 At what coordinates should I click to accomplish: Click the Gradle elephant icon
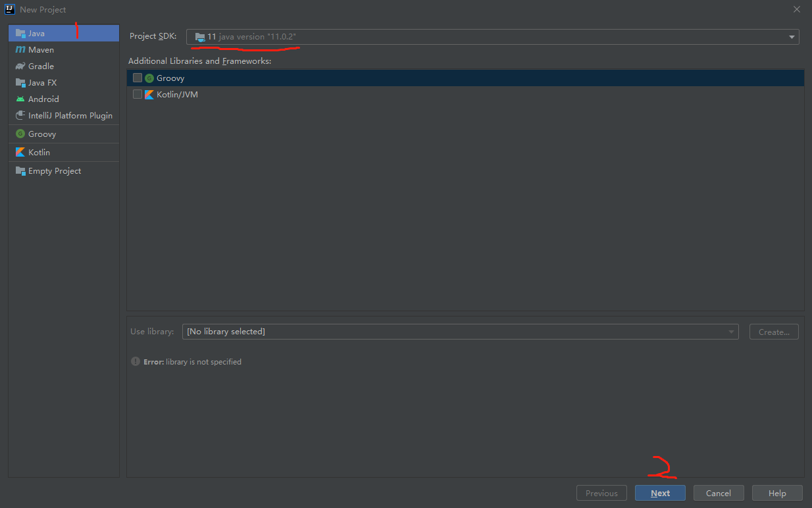(20, 66)
